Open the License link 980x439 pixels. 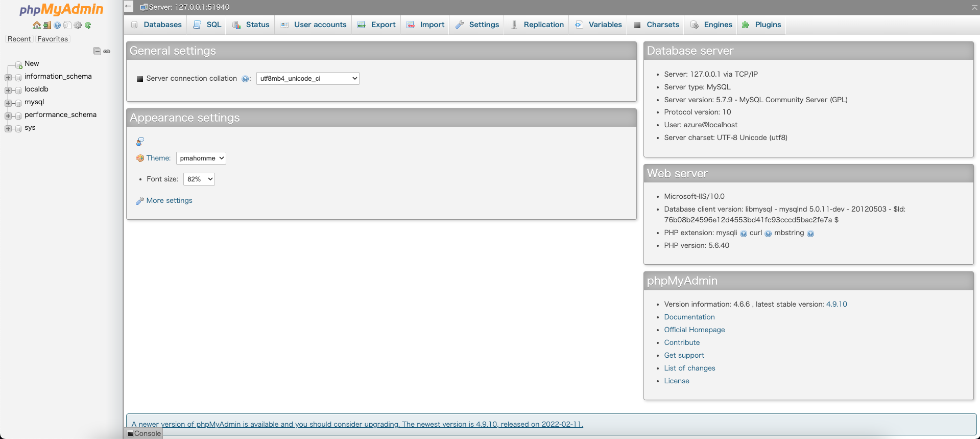(677, 381)
